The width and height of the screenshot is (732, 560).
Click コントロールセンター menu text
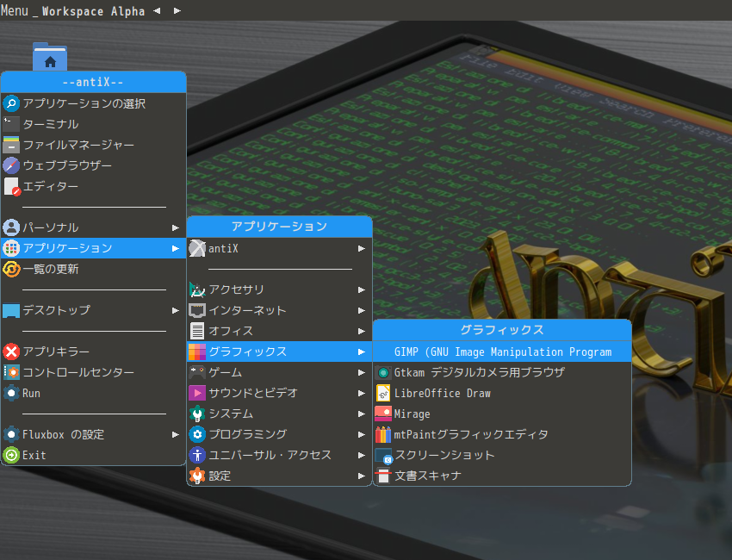78,372
